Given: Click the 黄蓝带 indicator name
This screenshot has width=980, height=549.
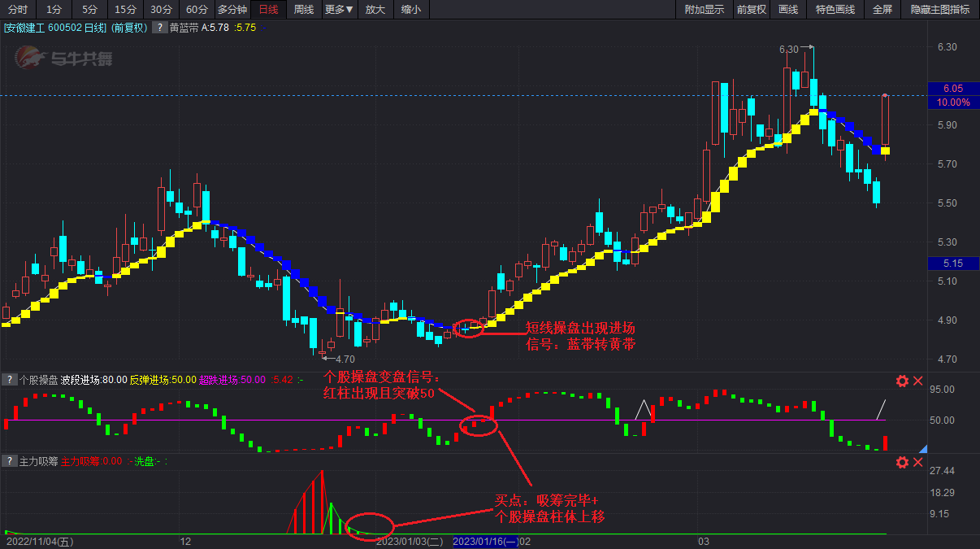Looking at the screenshot, I should tap(184, 28).
